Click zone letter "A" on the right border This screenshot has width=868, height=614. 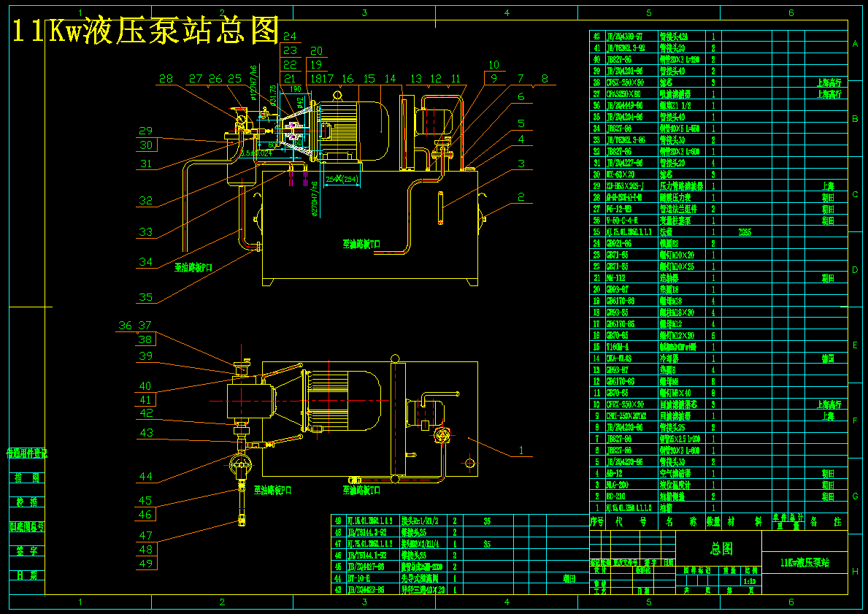856,44
